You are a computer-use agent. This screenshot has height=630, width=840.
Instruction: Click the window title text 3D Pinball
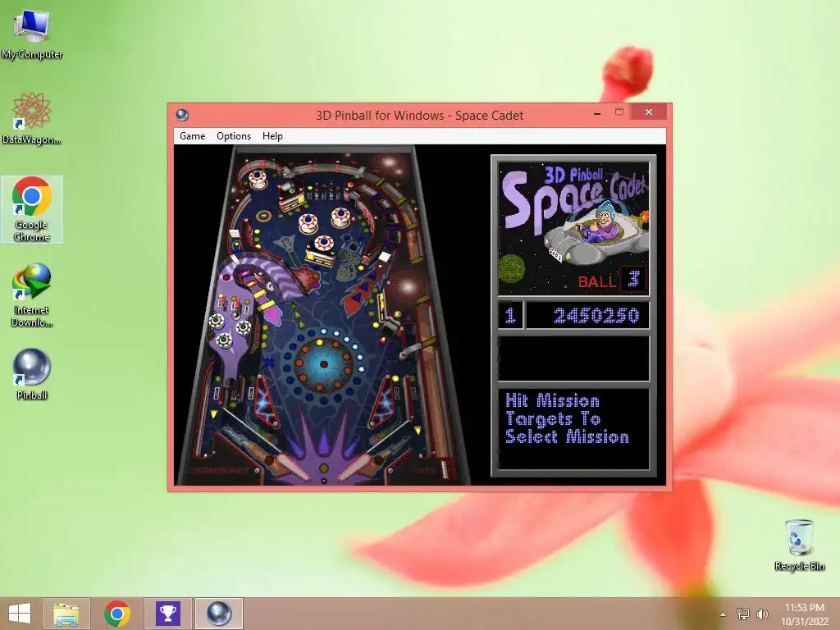point(419,115)
